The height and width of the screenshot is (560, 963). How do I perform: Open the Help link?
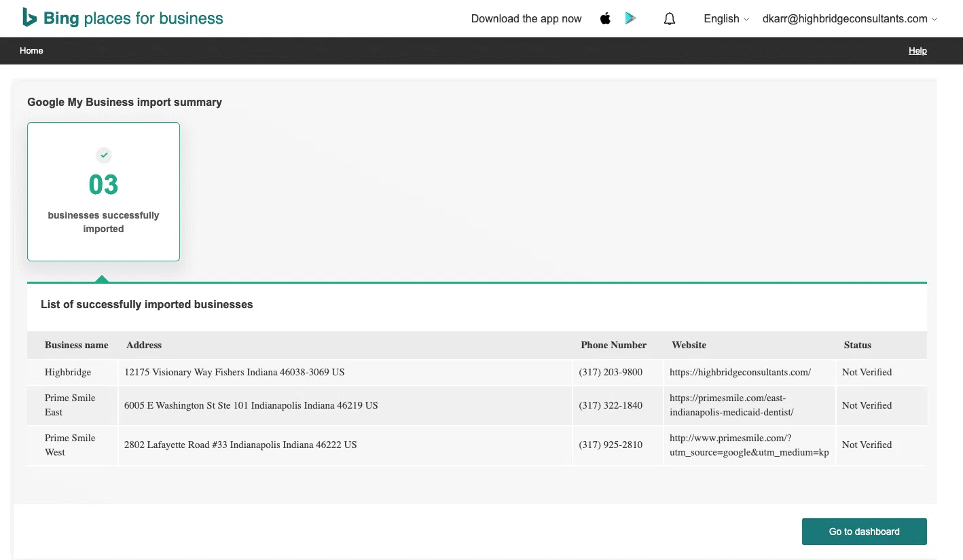pos(917,51)
